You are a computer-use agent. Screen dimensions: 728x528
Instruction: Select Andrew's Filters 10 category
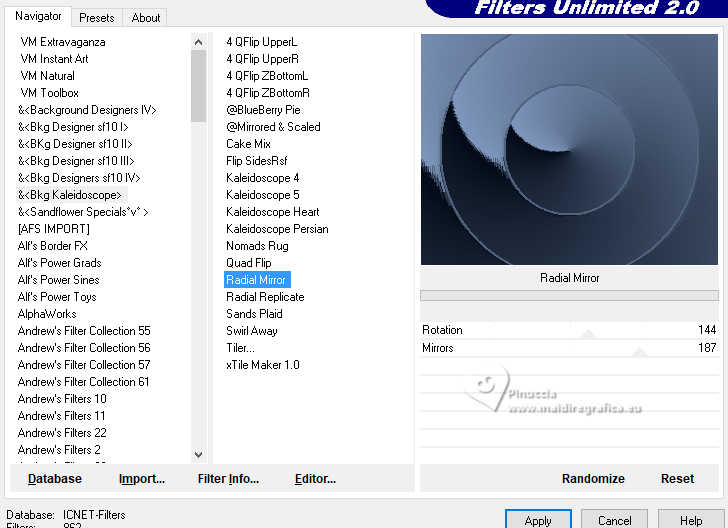point(62,399)
